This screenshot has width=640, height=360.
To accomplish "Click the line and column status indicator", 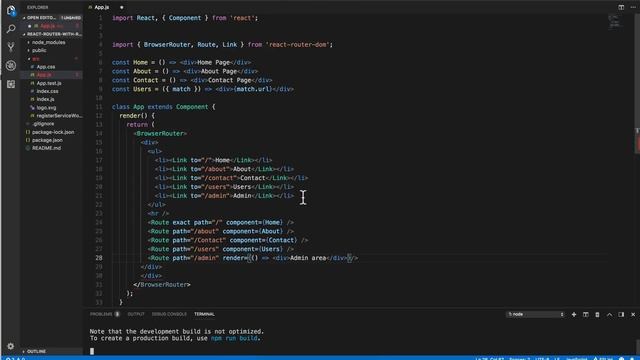I will click(490, 358).
